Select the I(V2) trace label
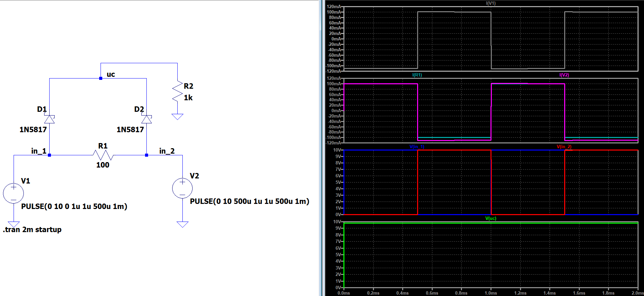Screen dimensions: 644x296 [x=564, y=75]
